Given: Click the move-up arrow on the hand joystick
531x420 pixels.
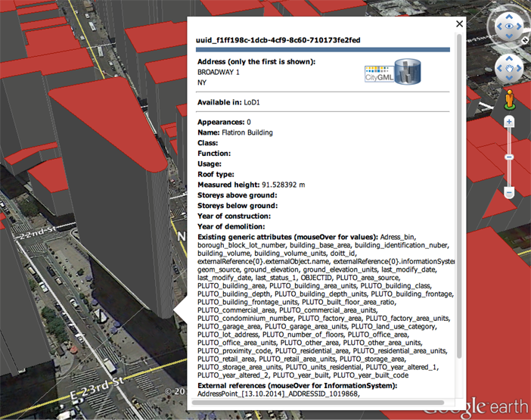Looking at the screenshot, I should tap(509, 58).
